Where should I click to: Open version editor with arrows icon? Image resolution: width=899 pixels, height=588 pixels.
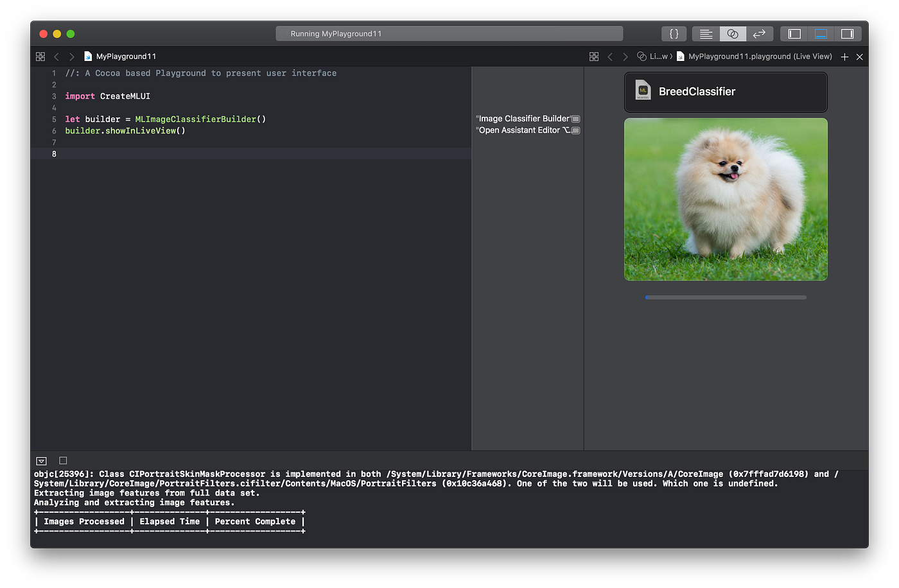coord(759,33)
